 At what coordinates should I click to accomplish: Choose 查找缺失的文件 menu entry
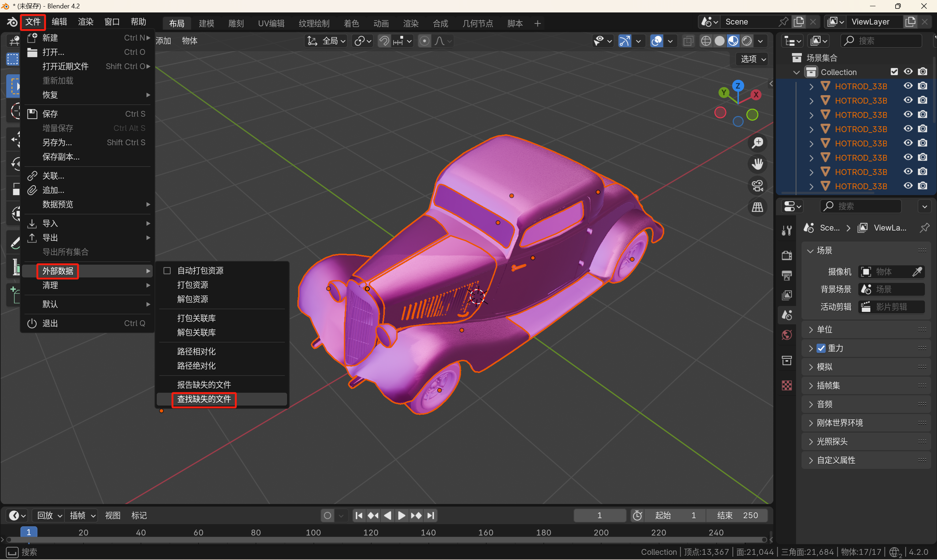[x=204, y=399]
